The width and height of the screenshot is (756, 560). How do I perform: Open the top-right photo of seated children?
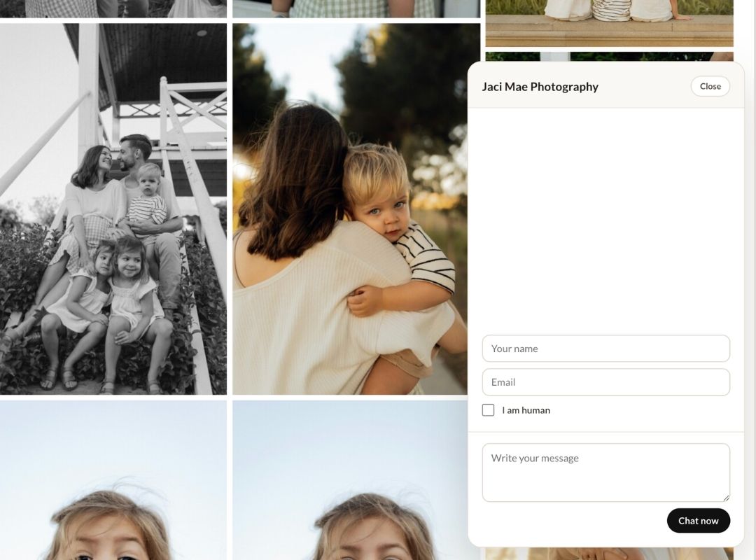pyautogui.click(x=609, y=22)
